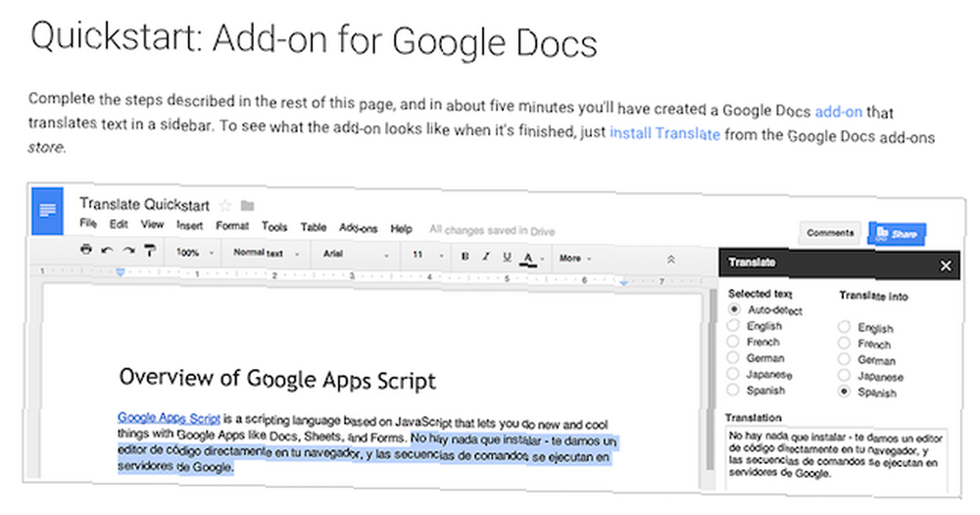Click the Print icon in toolbar
980x515 pixels.
tap(86, 250)
